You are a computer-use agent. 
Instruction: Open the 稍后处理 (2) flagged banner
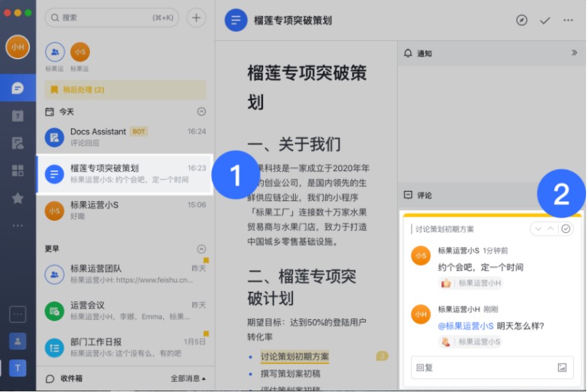point(125,90)
